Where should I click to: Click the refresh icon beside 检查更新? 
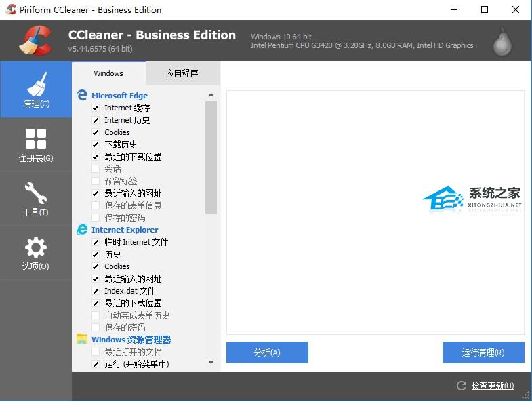(x=462, y=386)
